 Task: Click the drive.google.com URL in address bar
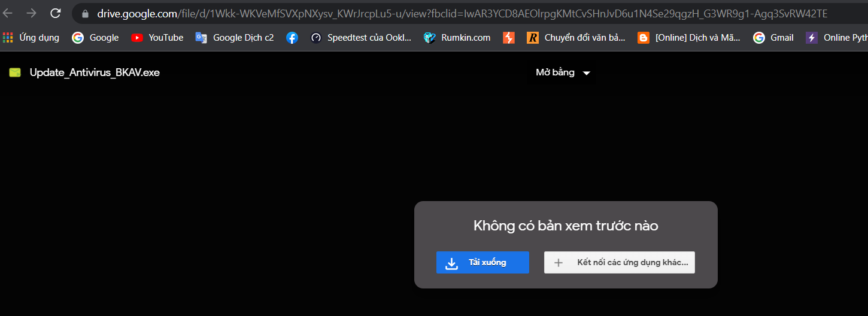463,13
